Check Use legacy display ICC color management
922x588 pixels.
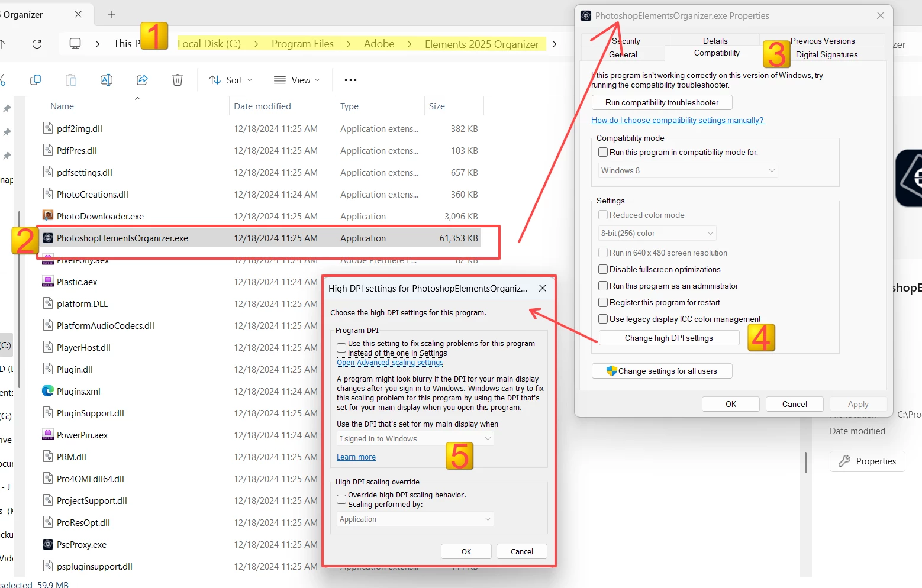(x=603, y=319)
